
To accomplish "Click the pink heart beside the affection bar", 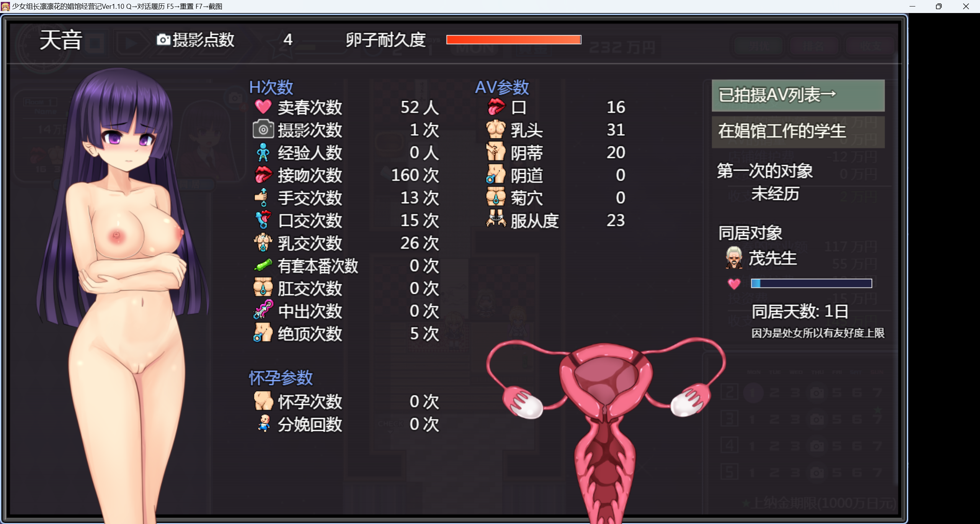I will [x=734, y=284].
